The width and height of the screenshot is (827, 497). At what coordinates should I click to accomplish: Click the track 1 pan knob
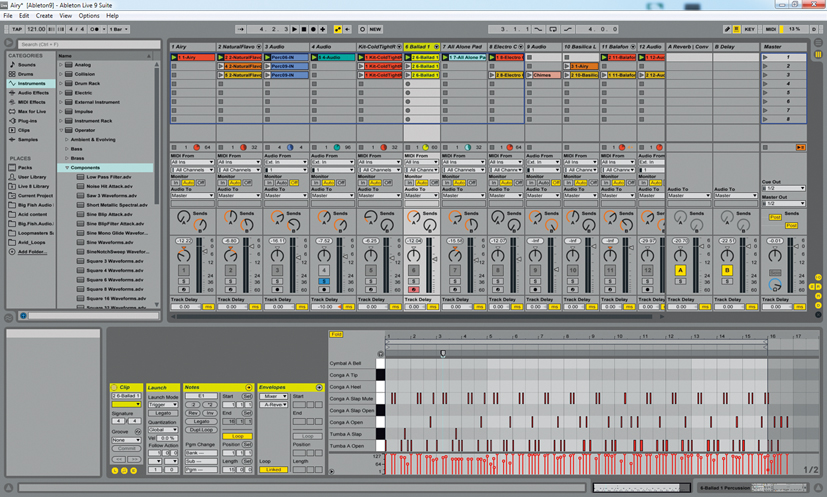click(x=184, y=256)
